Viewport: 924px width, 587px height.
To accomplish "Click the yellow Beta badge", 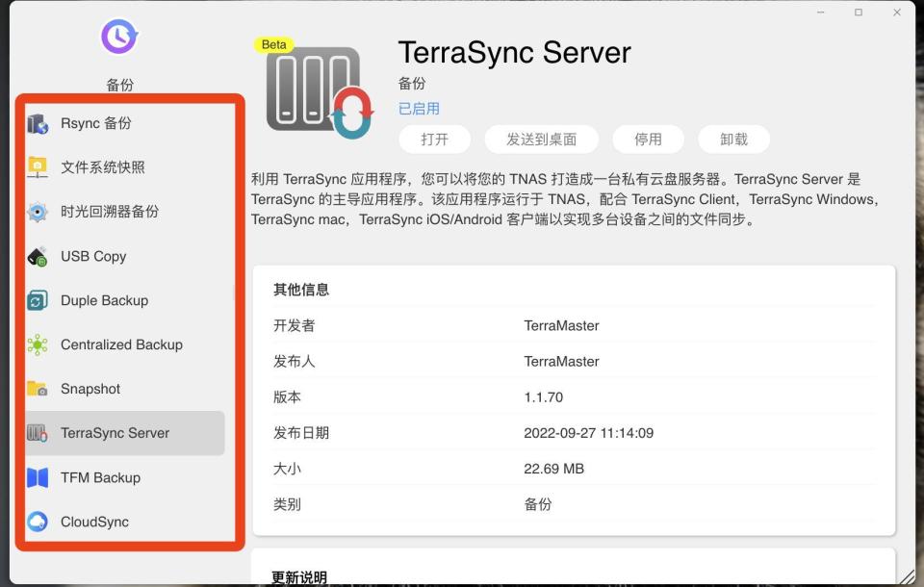I will [x=274, y=45].
